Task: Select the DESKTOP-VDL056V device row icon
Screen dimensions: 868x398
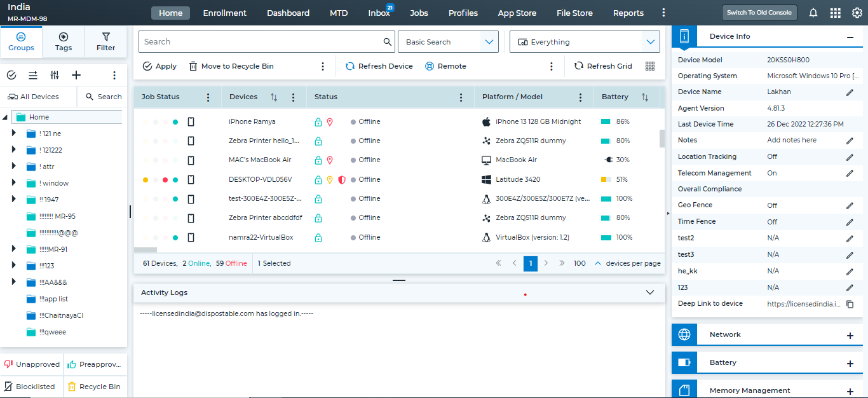Action: (191, 180)
